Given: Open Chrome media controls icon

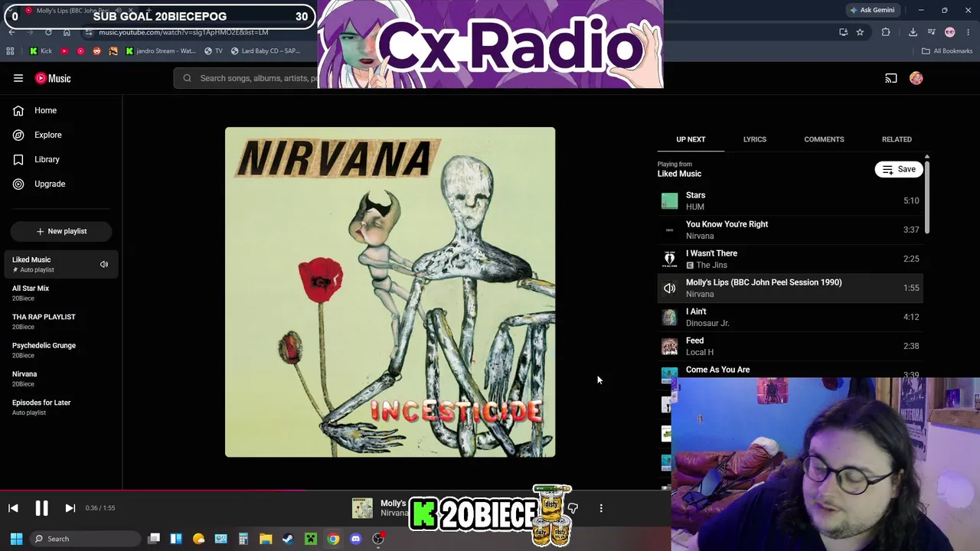Looking at the screenshot, I should [x=932, y=32].
